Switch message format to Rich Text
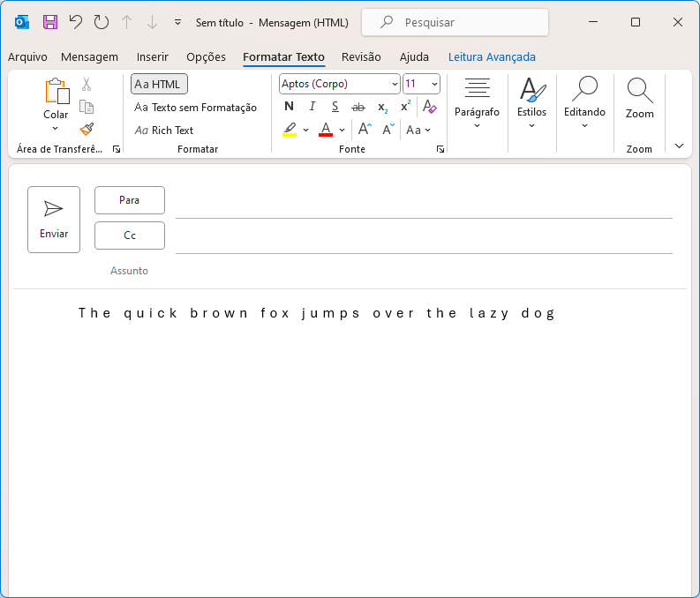The width and height of the screenshot is (700, 598). (164, 131)
